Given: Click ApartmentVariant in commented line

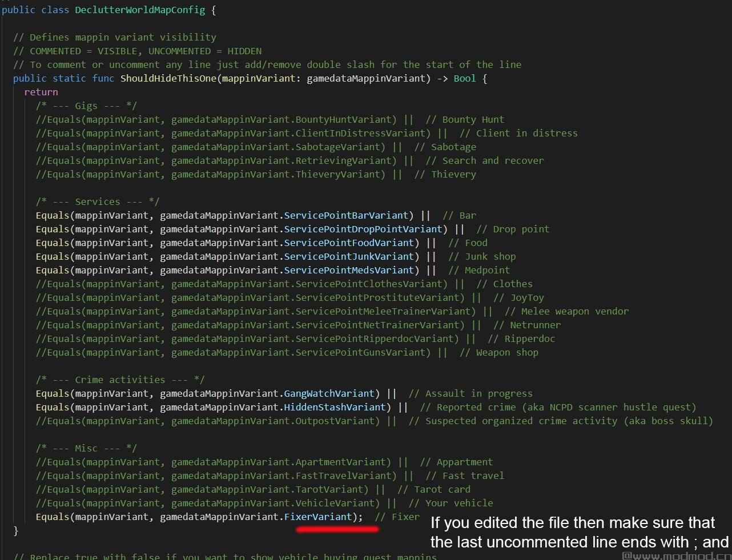Looking at the screenshot, I should [x=341, y=462].
